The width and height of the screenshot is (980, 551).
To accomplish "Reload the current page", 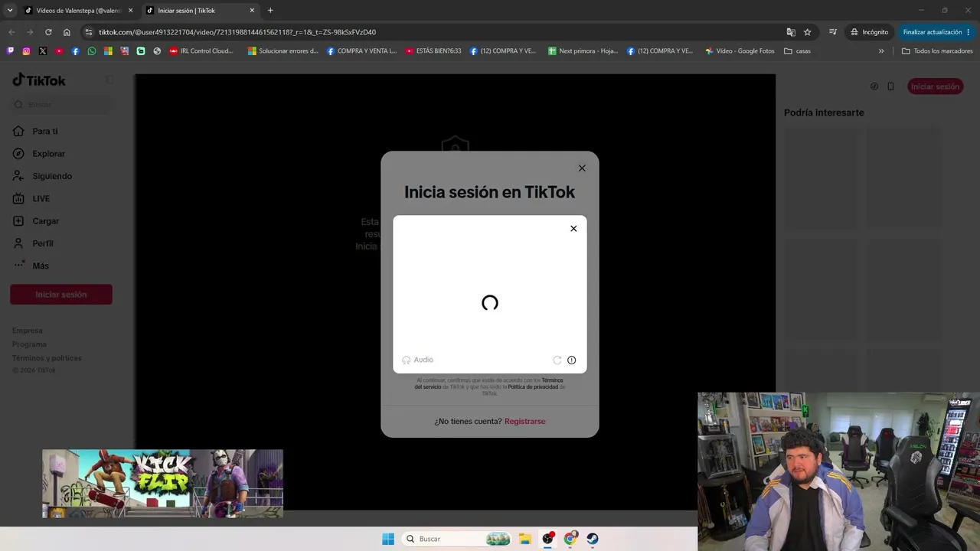I will point(48,32).
